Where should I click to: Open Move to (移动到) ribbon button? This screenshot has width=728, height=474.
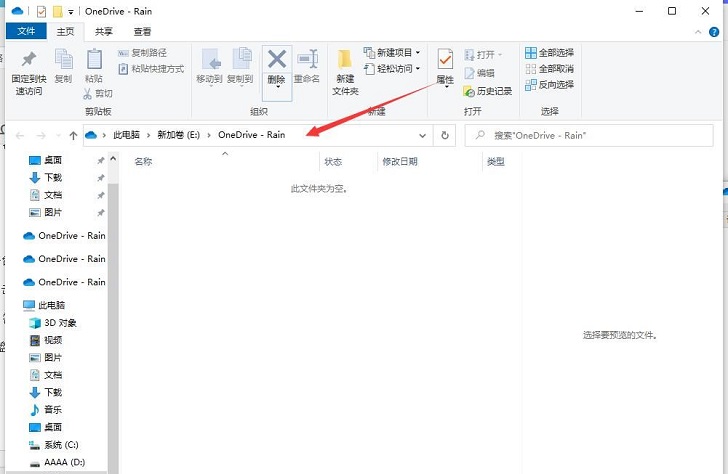209,67
